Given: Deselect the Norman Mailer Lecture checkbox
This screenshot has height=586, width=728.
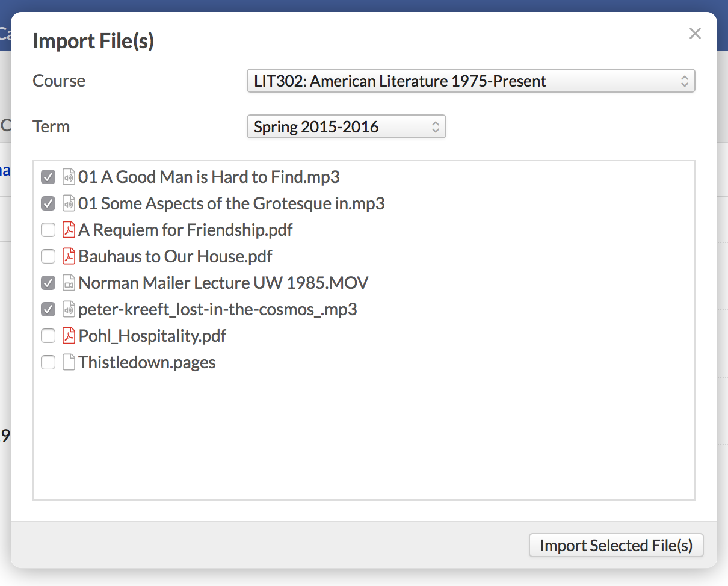Looking at the screenshot, I should [48, 283].
